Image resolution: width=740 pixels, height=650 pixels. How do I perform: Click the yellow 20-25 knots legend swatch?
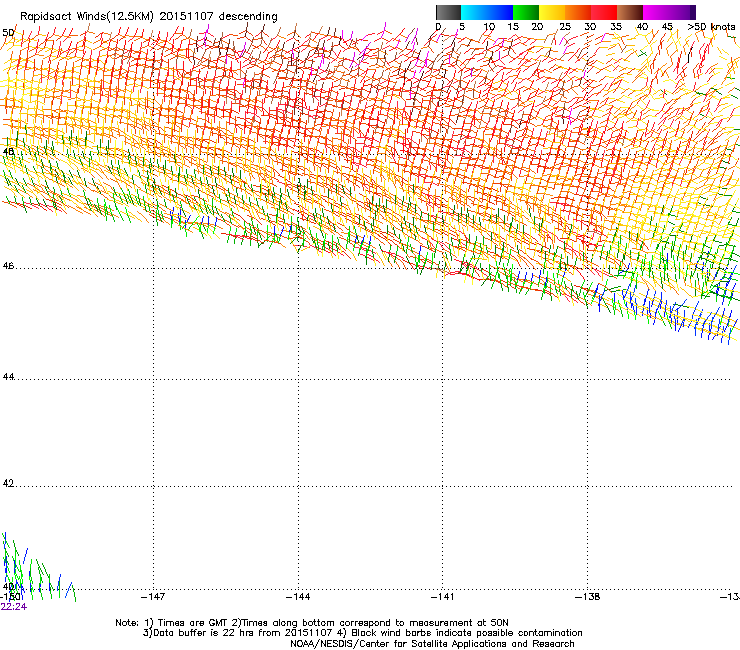[552, 12]
